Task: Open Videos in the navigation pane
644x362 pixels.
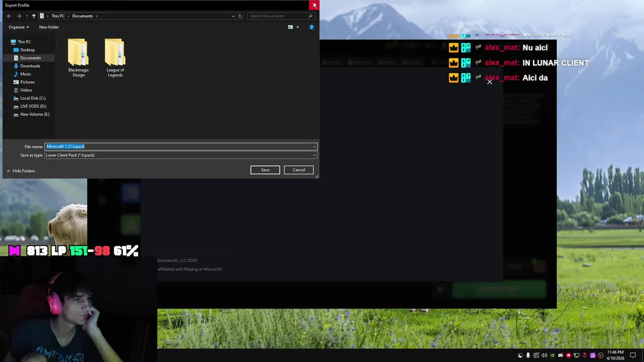Action: (x=26, y=90)
